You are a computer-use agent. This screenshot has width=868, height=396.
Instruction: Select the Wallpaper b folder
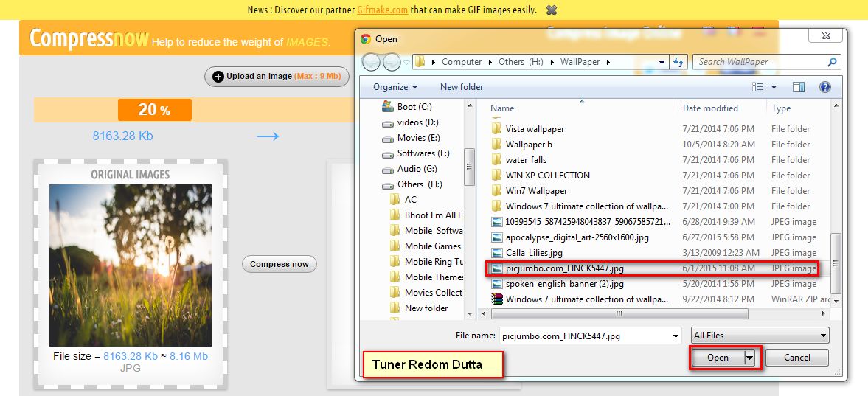tap(522, 145)
